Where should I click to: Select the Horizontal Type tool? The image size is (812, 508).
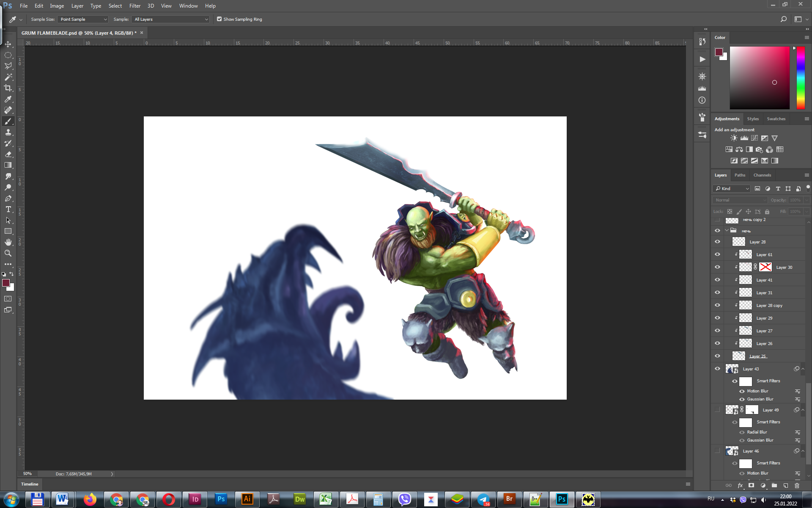(8, 209)
